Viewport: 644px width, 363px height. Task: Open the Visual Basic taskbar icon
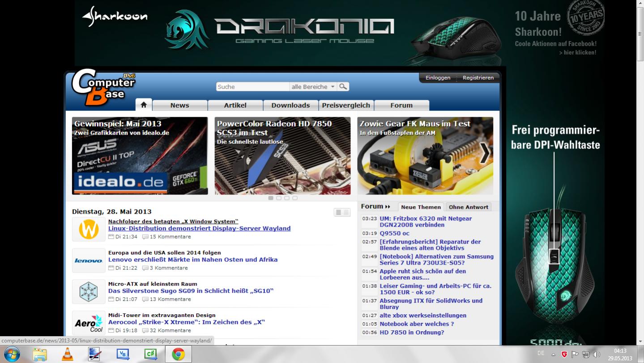(122, 355)
